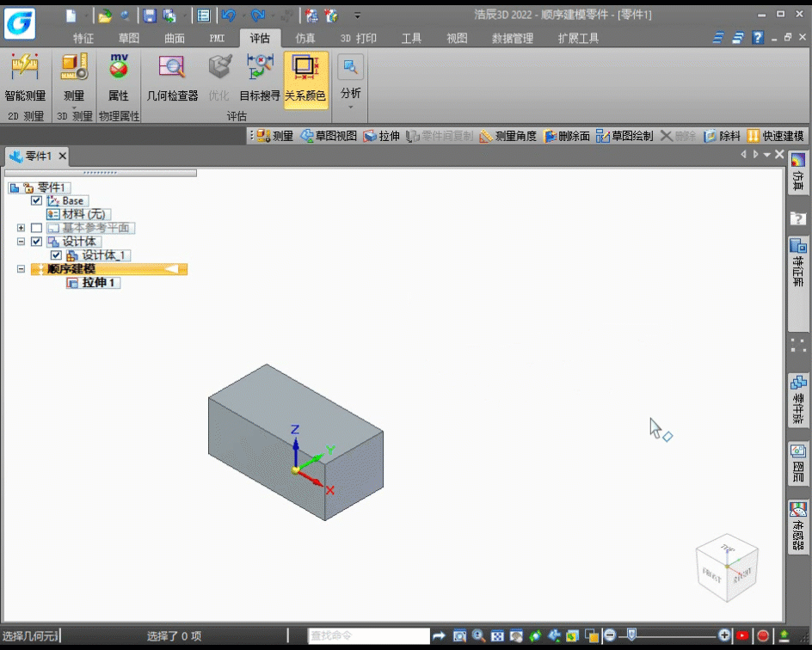The height and width of the screenshot is (650, 812).
Task: Open the 仿真 side panel tab
Action: pos(798,173)
